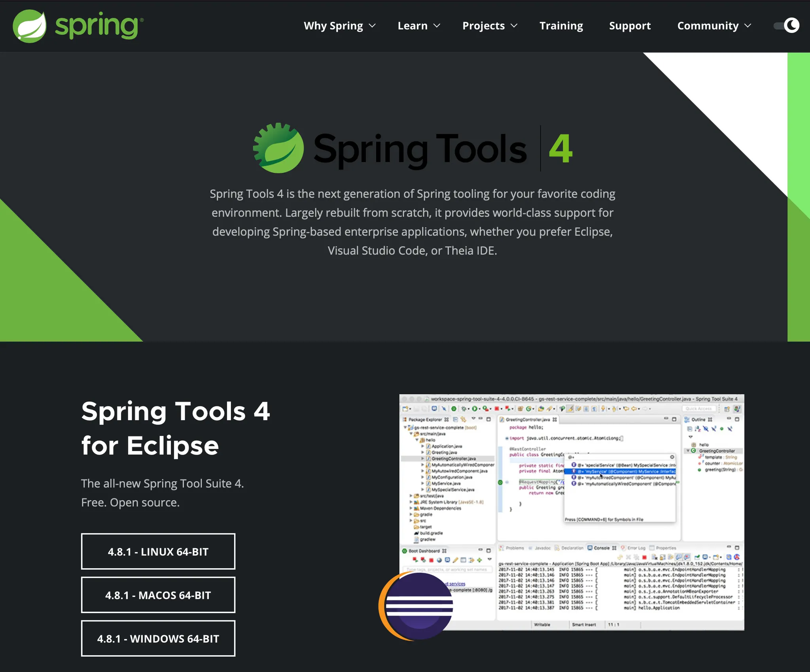This screenshot has width=810, height=672.
Task: Download 4.8.1 macOS 64-bit
Action: click(x=158, y=595)
